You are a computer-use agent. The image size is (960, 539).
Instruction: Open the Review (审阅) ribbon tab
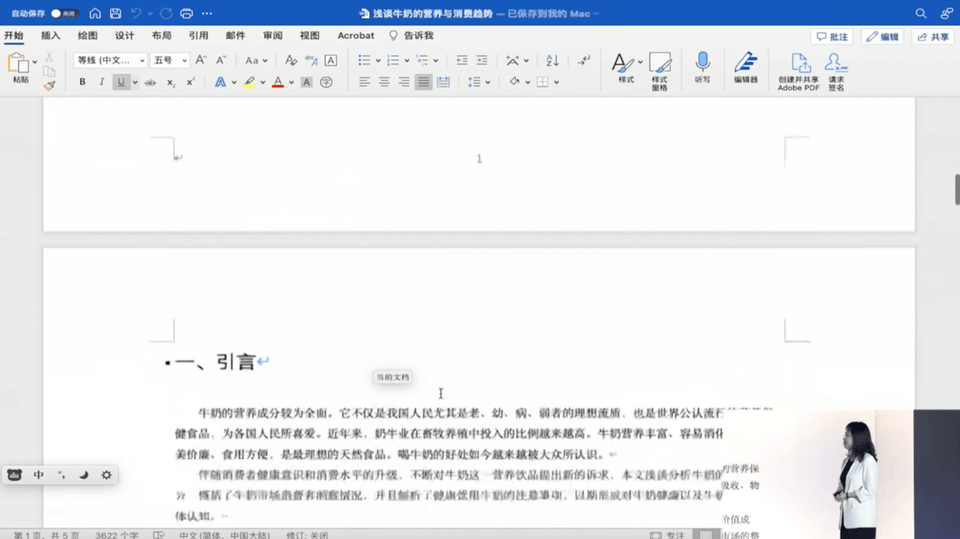click(x=272, y=35)
